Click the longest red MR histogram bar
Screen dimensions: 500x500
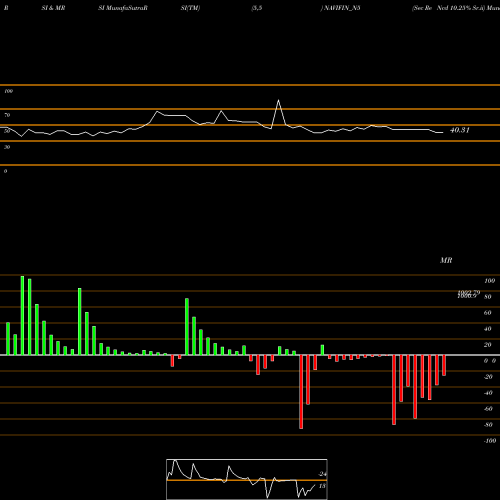pyautogui.click(x=301, y=392)
